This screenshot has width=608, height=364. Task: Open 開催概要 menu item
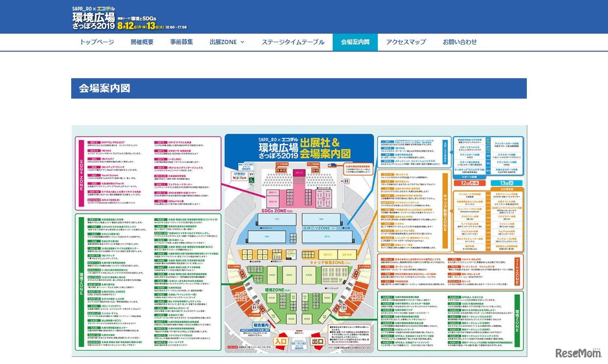142,42
